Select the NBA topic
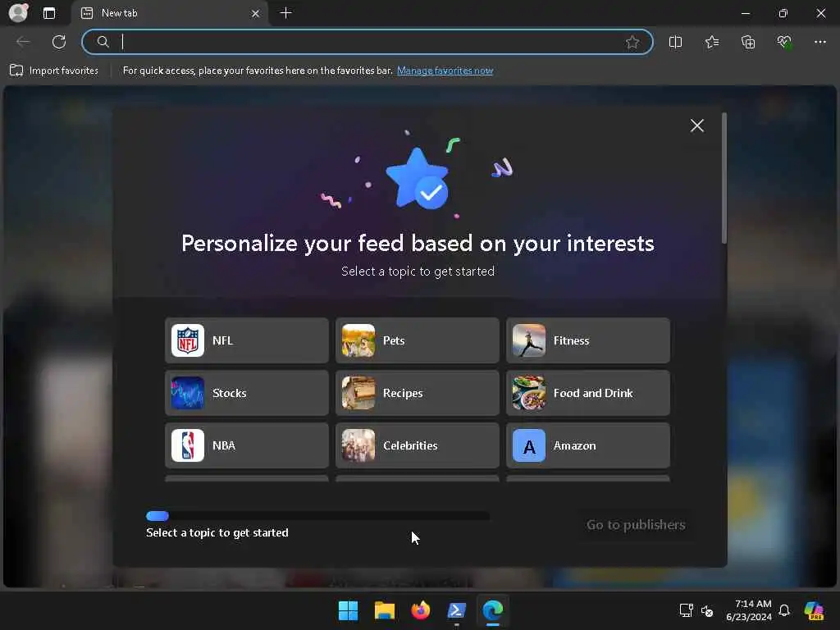This screenshot has width=840, height=630. (x=246, y=445)
